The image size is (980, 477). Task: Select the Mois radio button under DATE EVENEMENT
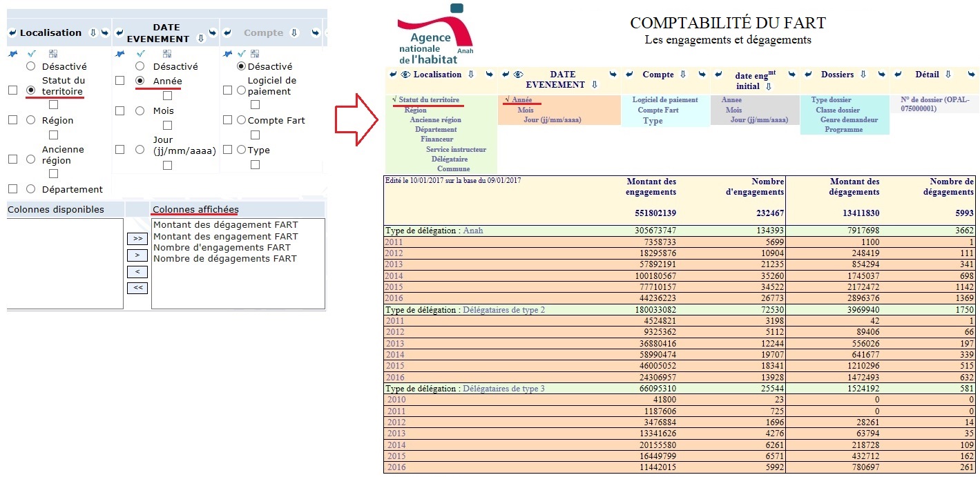pos(140,110)
